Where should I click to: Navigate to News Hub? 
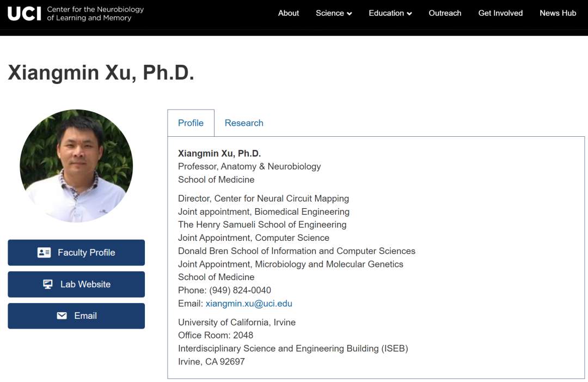[x=558, y=13]
